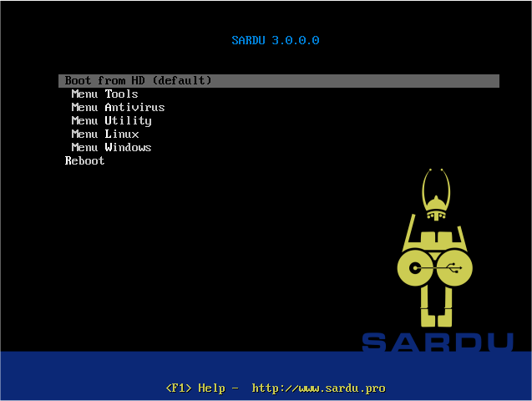Open the Menu Linux entry

point(105,134)
